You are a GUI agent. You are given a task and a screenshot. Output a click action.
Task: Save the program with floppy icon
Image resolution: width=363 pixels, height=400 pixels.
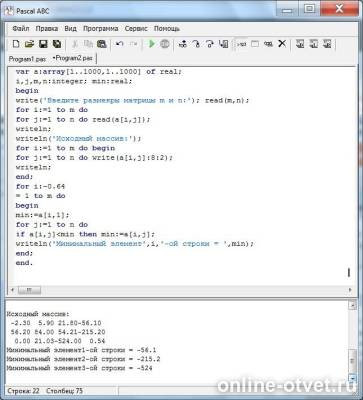[43, 44]
